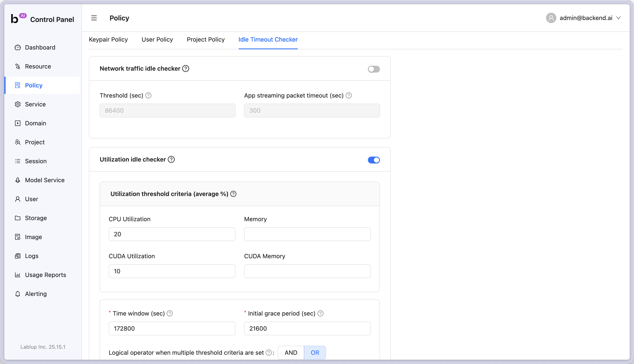This screenshot has width=634, height=364.
Task: Click the help icon beside Utilization idle checker
Action: (x=171, y=160)
